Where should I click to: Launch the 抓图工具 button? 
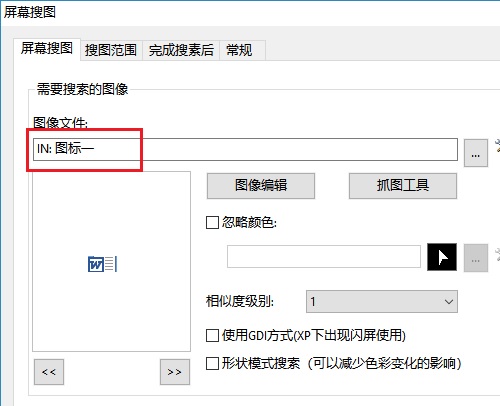403,185
